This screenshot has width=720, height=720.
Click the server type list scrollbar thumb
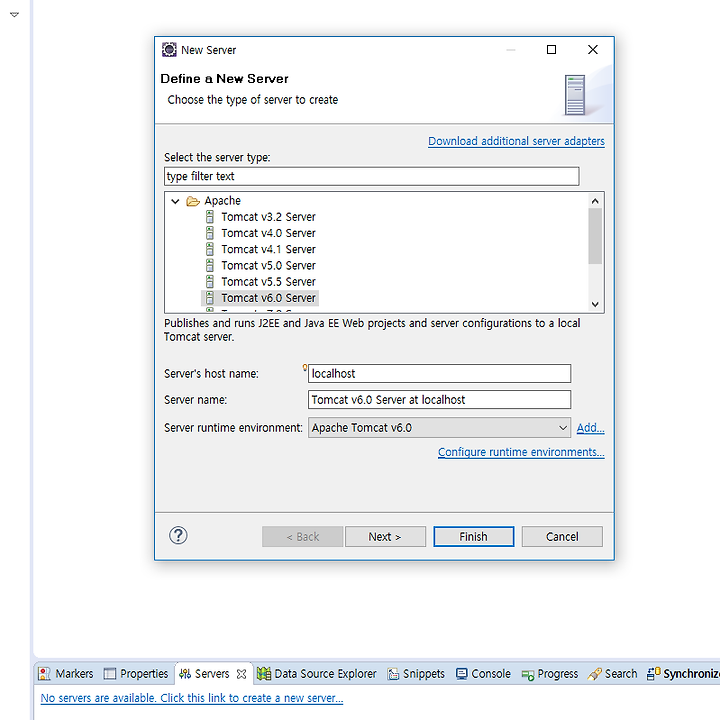click(595, 236)
